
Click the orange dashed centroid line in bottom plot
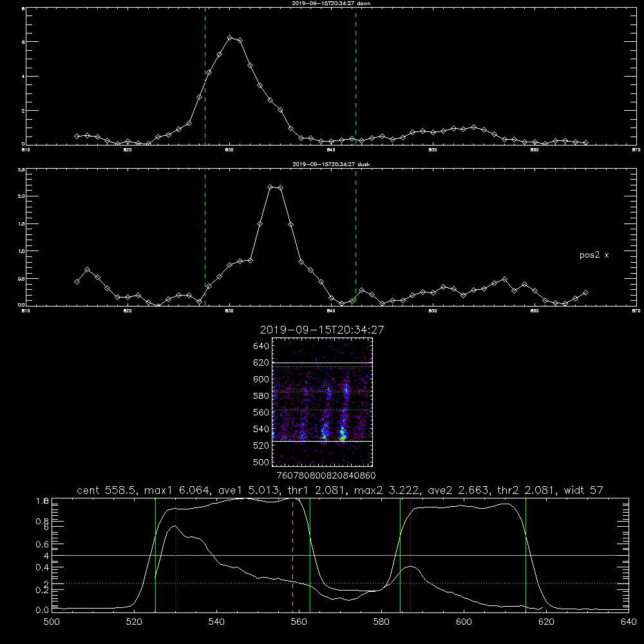(x=293, y=554)
